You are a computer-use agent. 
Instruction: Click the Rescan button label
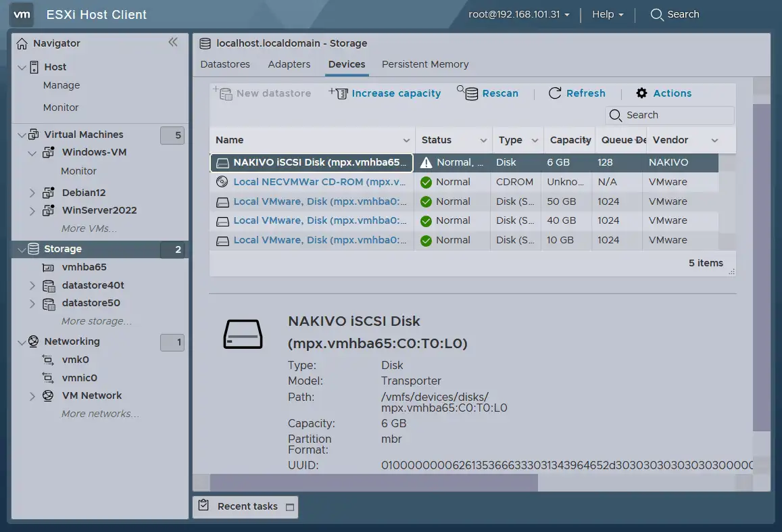500,93
